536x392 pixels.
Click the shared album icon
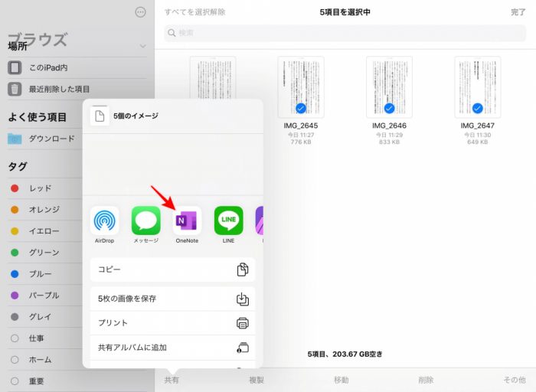point(243,348)
